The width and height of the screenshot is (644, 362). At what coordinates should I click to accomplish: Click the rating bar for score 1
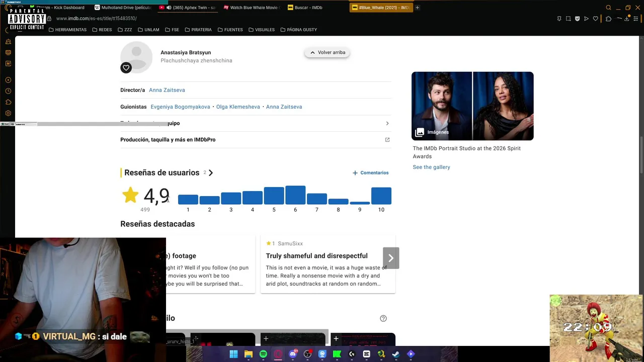[x=188, y=200]
